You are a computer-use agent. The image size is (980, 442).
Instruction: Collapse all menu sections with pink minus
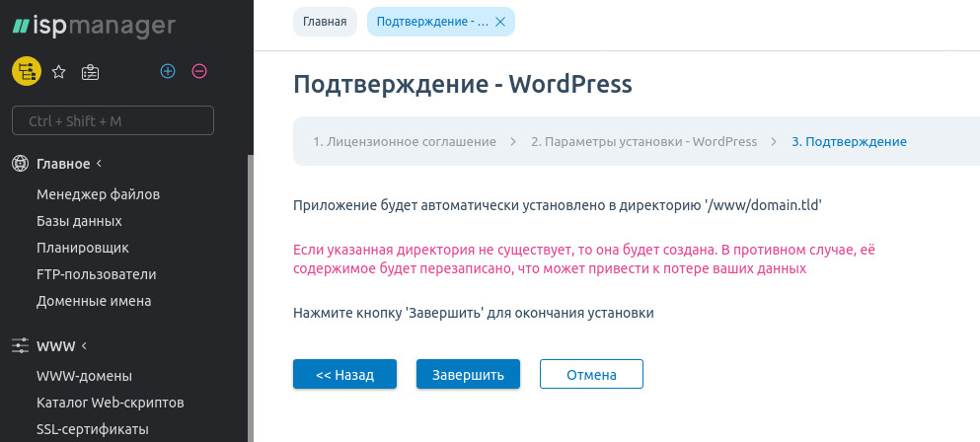click(199, 71)
